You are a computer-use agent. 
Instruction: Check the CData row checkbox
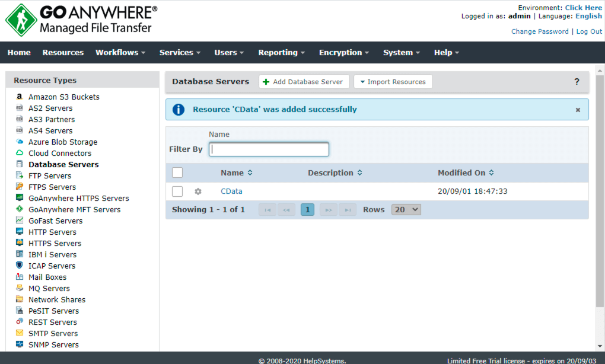(x=177, y=191)
